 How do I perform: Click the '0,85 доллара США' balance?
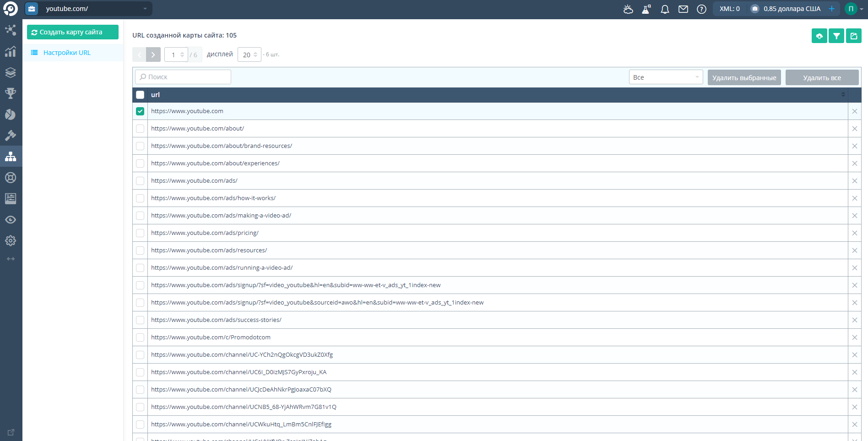click(x=792, y=9)
